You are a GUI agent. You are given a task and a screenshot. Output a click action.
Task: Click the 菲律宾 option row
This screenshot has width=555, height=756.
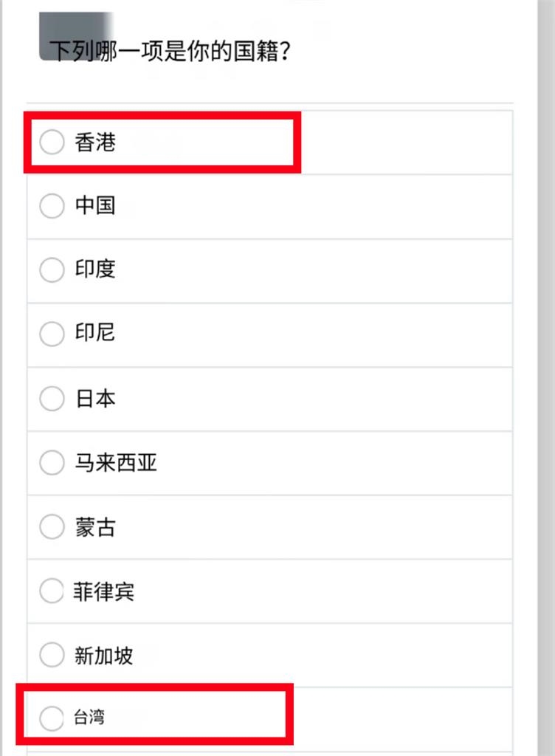tap(221, 591)
